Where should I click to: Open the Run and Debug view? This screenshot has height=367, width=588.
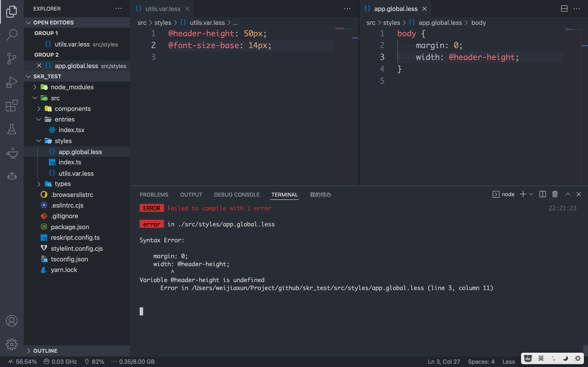[11, 82]
